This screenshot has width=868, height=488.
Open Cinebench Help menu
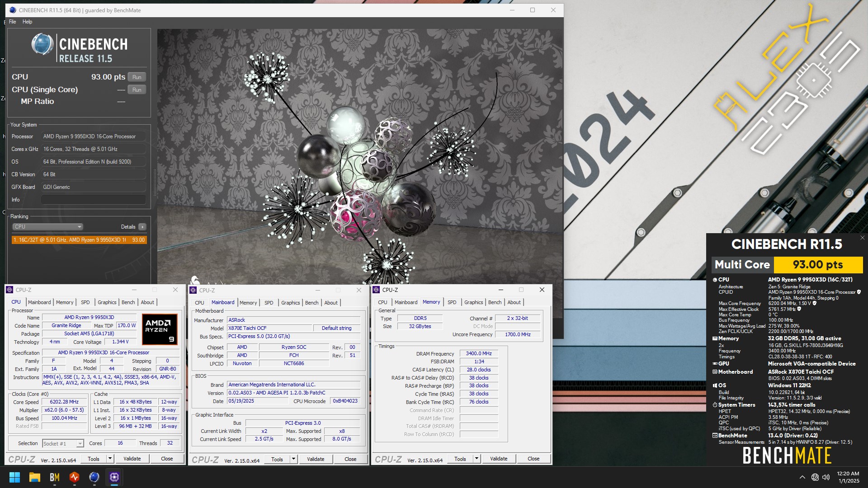click(x=28, y=22)
